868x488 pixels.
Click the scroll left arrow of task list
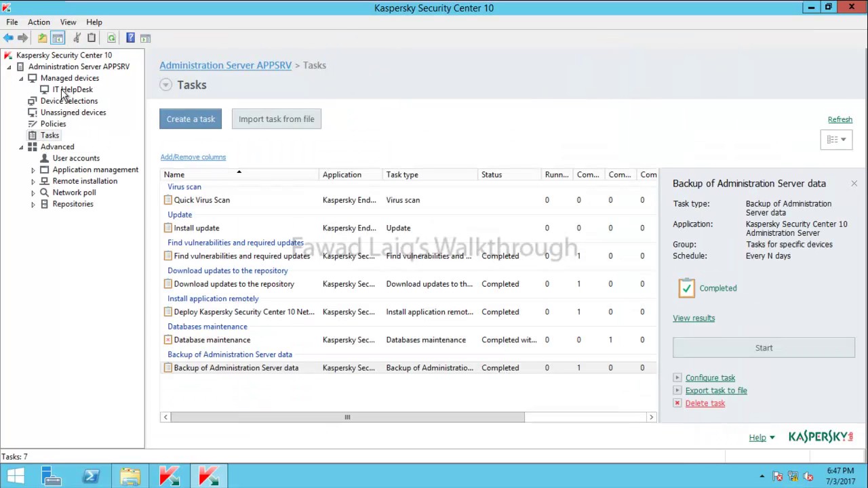coord(165,418)
